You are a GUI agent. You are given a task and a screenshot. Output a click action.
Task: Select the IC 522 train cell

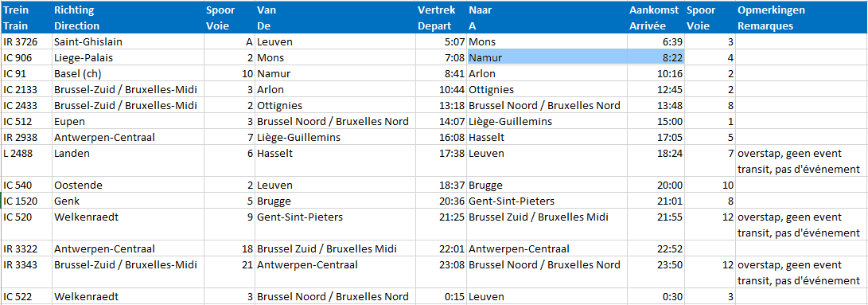pyautogui.click(x=26, y=296)
